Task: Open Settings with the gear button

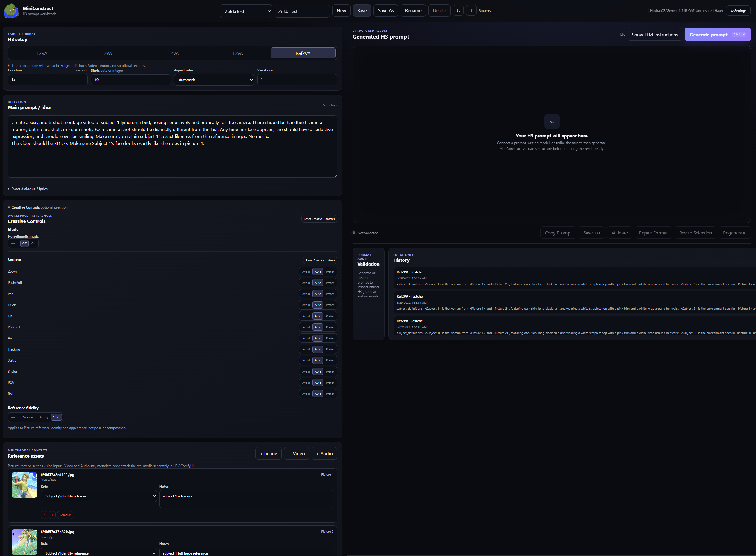Action: (738, 11)
